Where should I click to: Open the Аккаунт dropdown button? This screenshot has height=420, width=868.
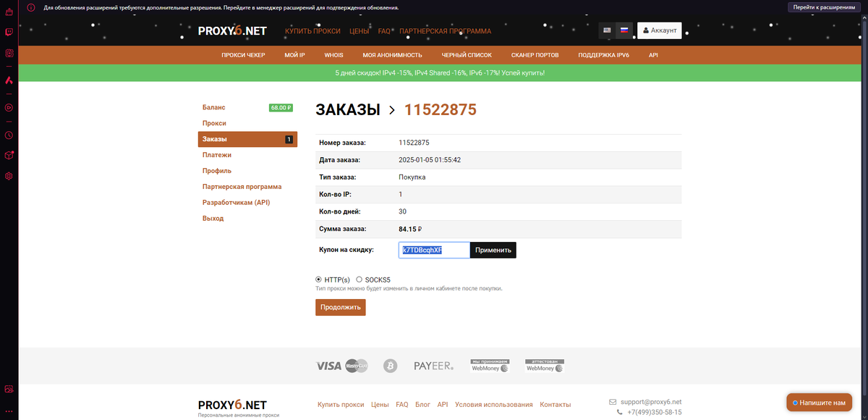point(659,30)
